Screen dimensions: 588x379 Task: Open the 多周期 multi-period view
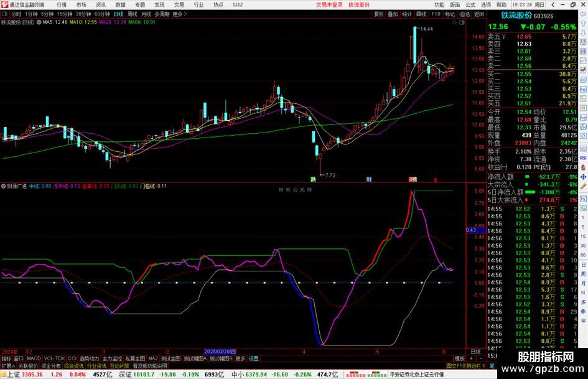coord(162,14)
